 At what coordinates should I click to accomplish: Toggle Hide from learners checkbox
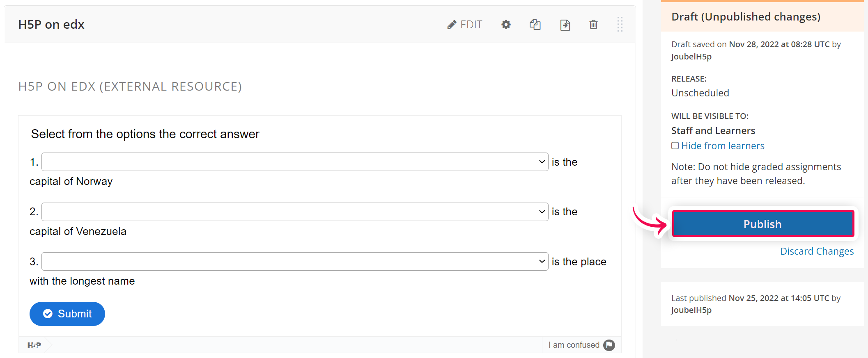click(675, 146)
